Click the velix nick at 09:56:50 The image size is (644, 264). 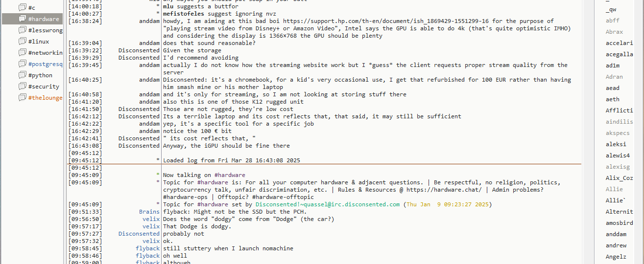click(x=151, y=219)
